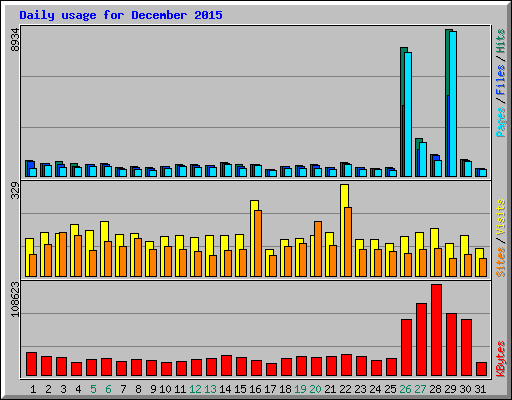Click the orange sites bar for day 20
Viewport: 512px width, 400px height.
click(318, 249)
